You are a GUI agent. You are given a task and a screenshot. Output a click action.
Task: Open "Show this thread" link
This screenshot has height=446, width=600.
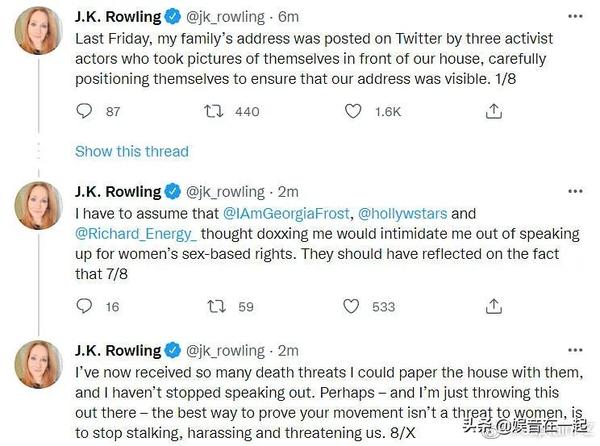tap(132, 151)
